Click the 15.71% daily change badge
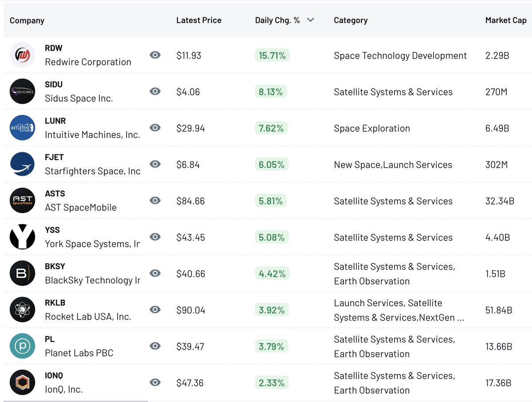 tap(272, 55)
